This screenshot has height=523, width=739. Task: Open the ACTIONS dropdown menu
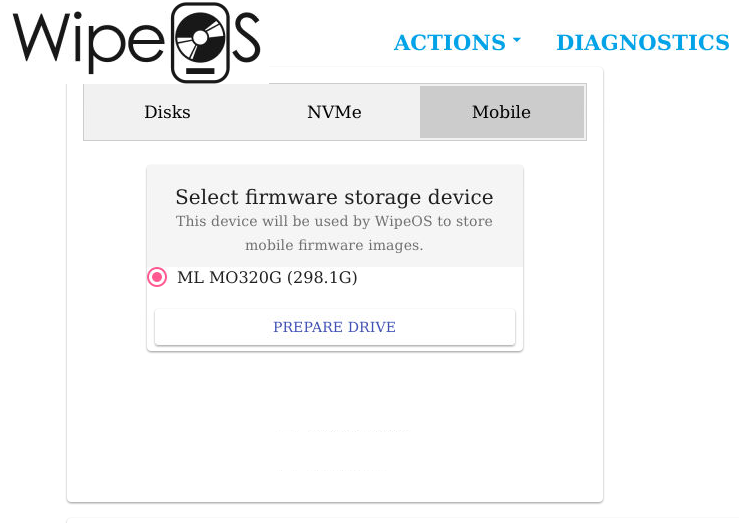(x=457, y=42)
